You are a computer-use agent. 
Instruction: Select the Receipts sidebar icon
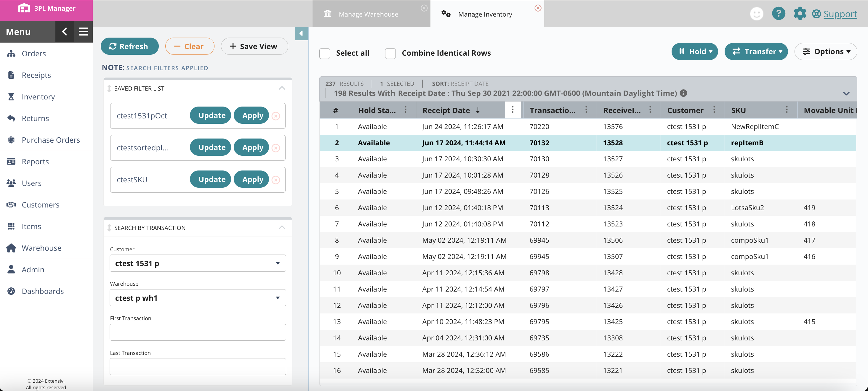click(x=11, y=75)
